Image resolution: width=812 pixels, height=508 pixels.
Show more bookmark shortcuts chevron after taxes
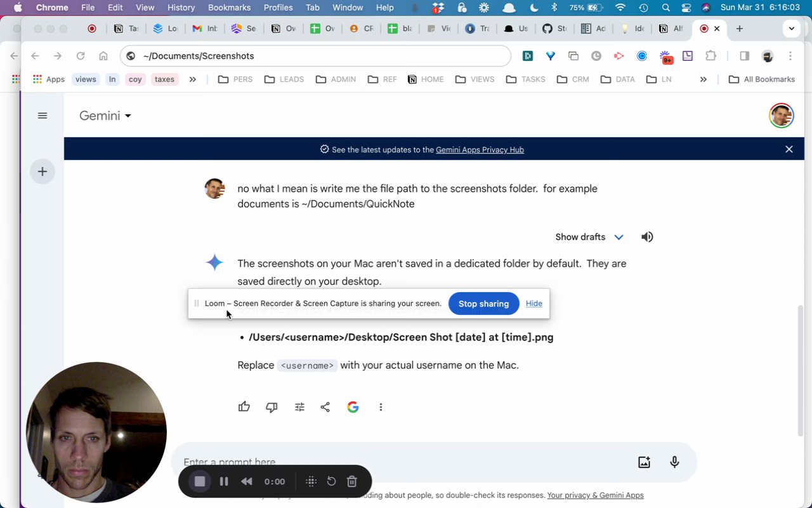[x=192, y=79]
